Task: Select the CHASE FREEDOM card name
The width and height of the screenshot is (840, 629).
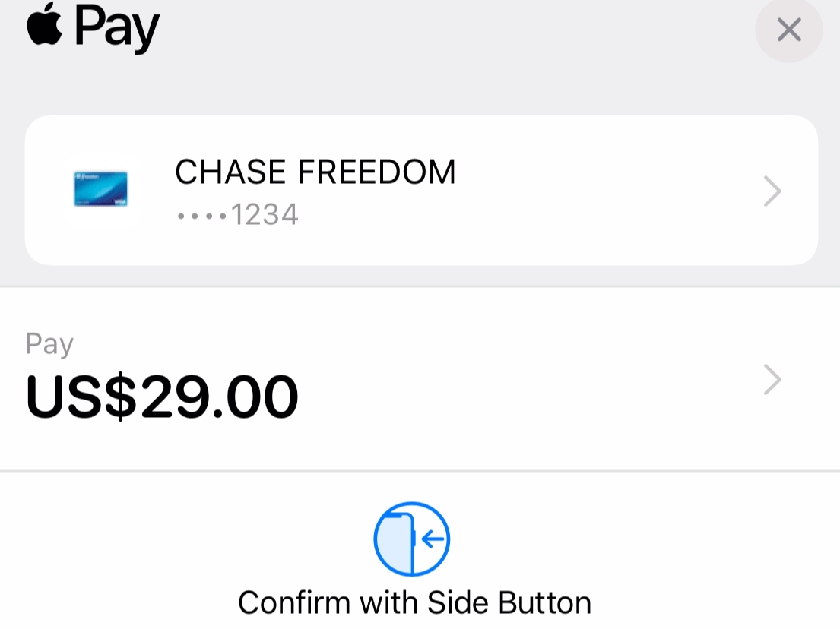Action: coord(315,172)
